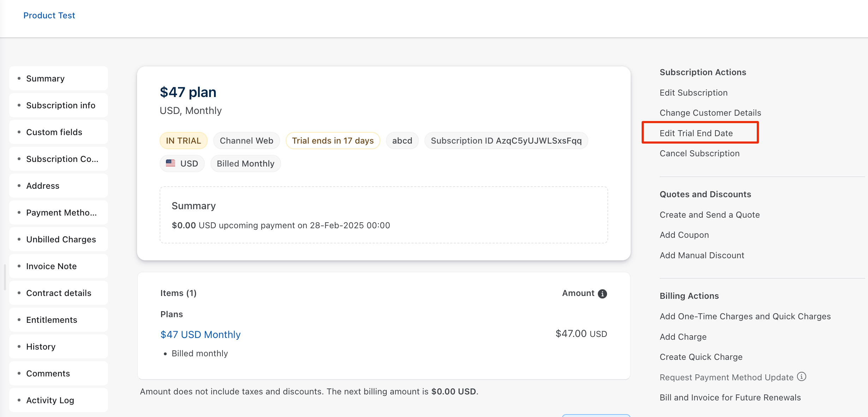Viewport: 868px width, 417px height.
Task: Select Edit Subscription action
Action: [694, 92]
